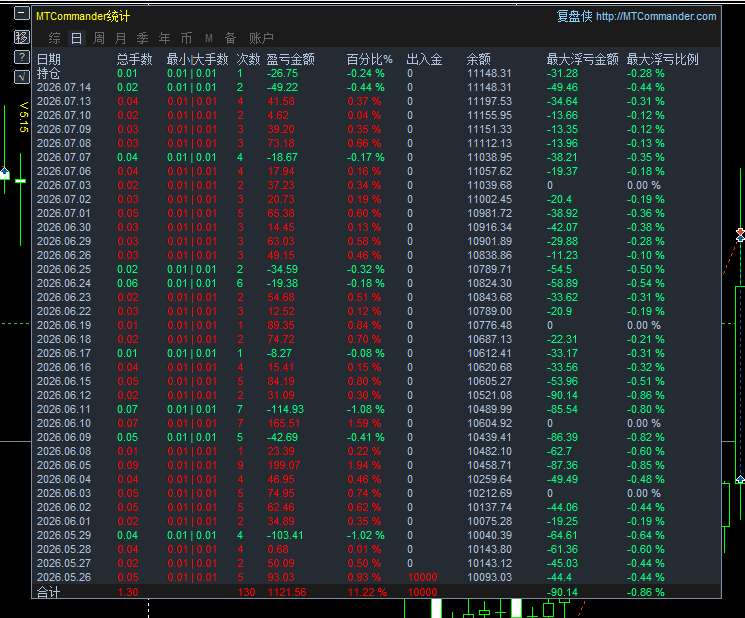Click total percentage 11.22 %
Image resolution: width=745 pixels, height=618 pixels.
367,592
